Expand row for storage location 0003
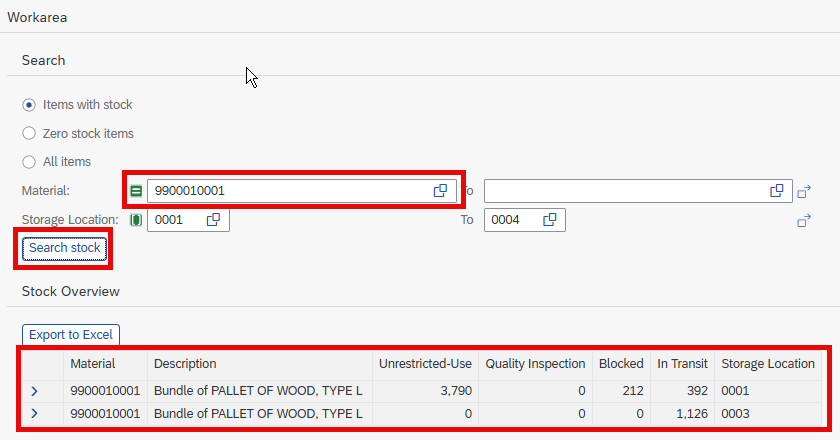 click(34, 414)
